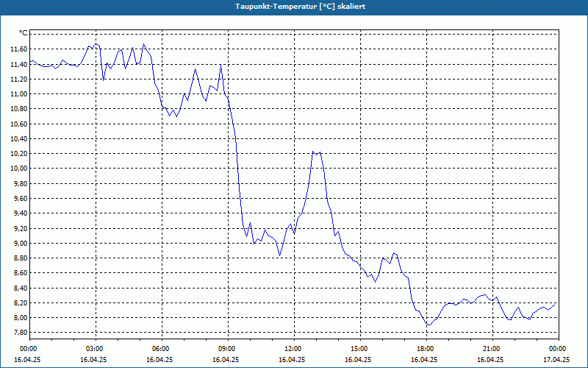Select the 10,20 y-axis value
The width and height of the screenshot is (588, 368).
(x=20, y=154)
